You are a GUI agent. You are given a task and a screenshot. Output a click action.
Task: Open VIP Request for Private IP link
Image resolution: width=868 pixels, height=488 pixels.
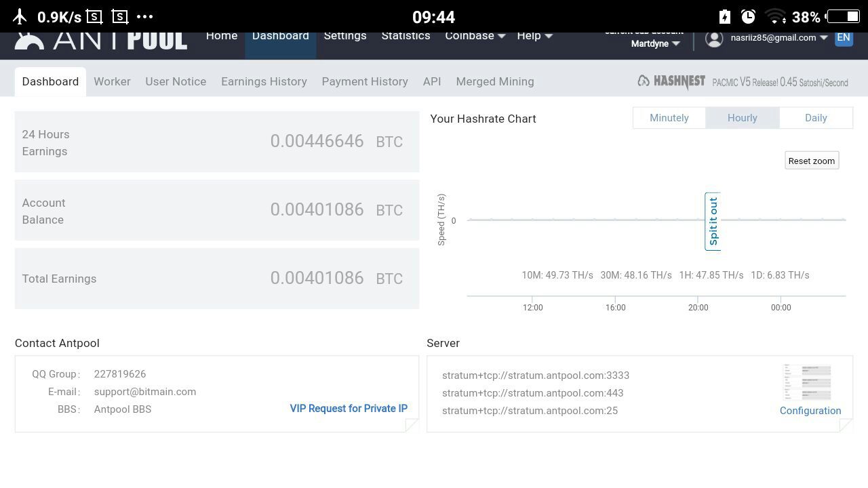coord(349,409)
